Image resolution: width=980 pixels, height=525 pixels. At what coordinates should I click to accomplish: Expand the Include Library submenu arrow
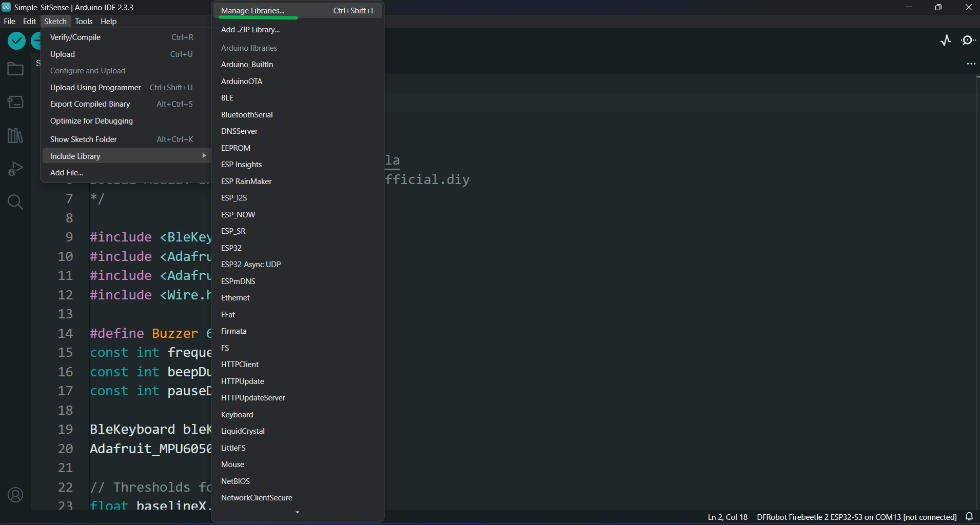click(204, 156)
